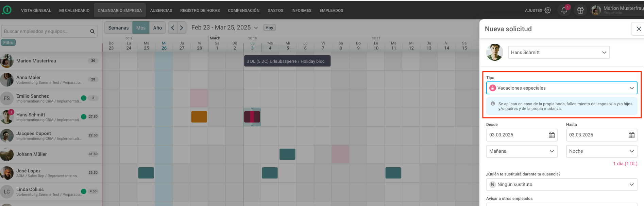Go to previous period arrow
This screenshot has height=206, width=644.
pos(173,28)
